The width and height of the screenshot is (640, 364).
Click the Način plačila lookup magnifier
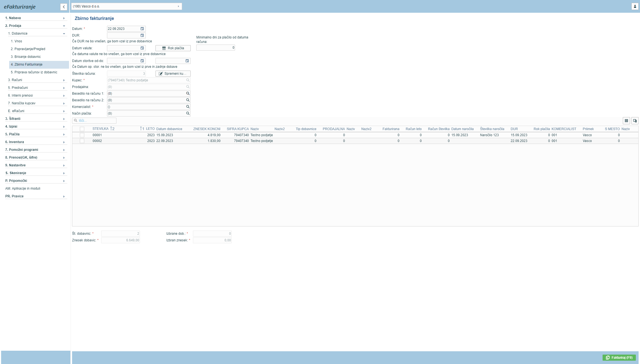coord(188,113)
